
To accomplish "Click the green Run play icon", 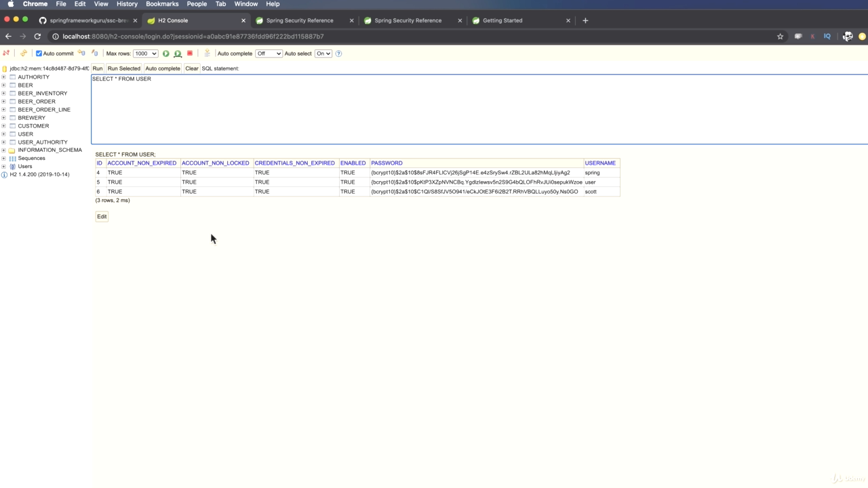I will click(165, 54).
